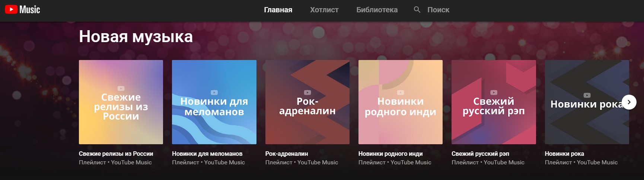Click the search magnifier icon
644x180 pixels.
[417, 10]
